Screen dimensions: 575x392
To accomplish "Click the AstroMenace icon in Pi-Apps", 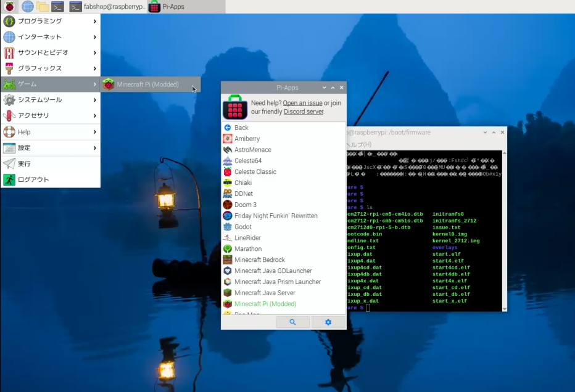I will [x=228, y=150].
